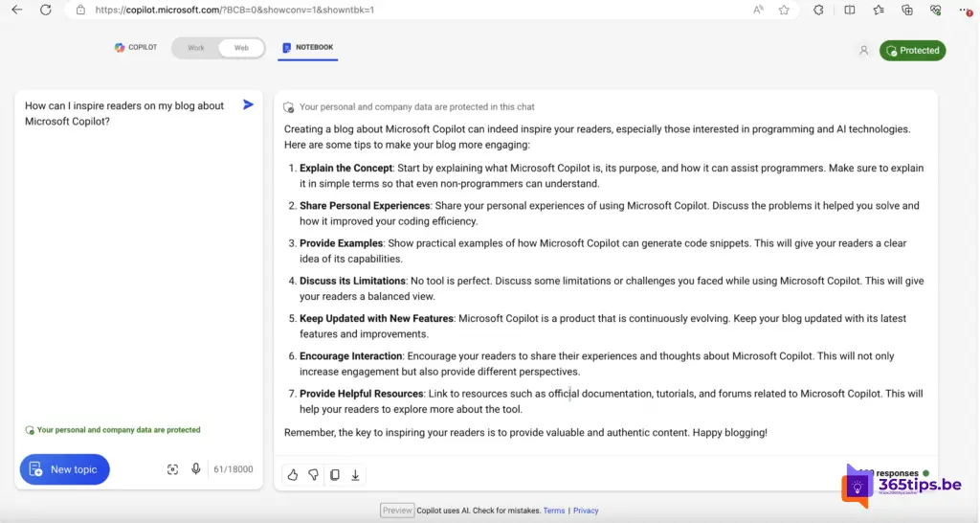Refresh the page in the browser
This screenshot has width=980, height=523.
[45, 10]
